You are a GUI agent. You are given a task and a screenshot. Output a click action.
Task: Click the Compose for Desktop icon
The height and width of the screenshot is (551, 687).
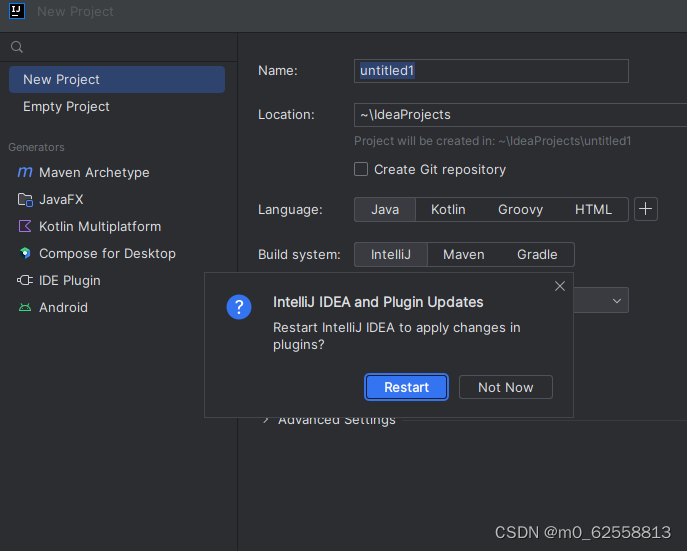click(25, 253)
